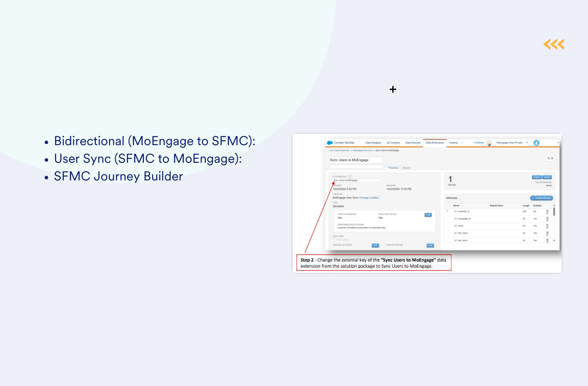The image size is (588, 386).
Task: Click the Data Extensions breadcrumb link
Action: pos(342,150)
